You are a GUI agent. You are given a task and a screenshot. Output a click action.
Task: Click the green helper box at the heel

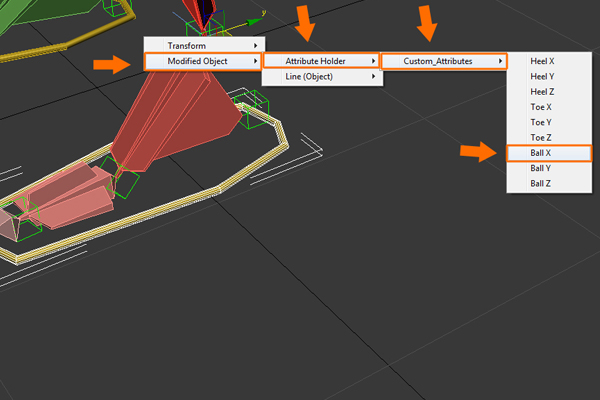pyautogui.click(x=252, y=108)
